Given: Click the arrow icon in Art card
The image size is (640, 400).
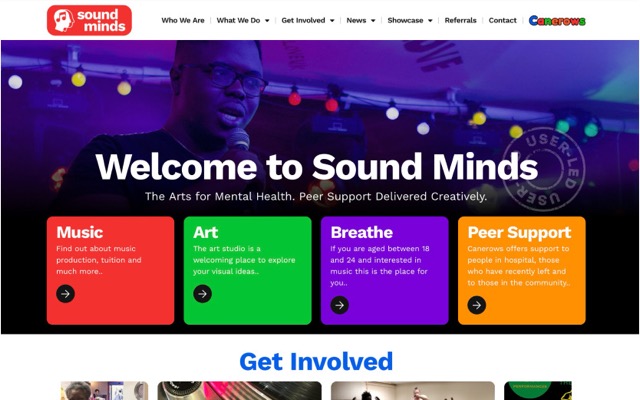Looking at the screenshot, I should [202, 293].
